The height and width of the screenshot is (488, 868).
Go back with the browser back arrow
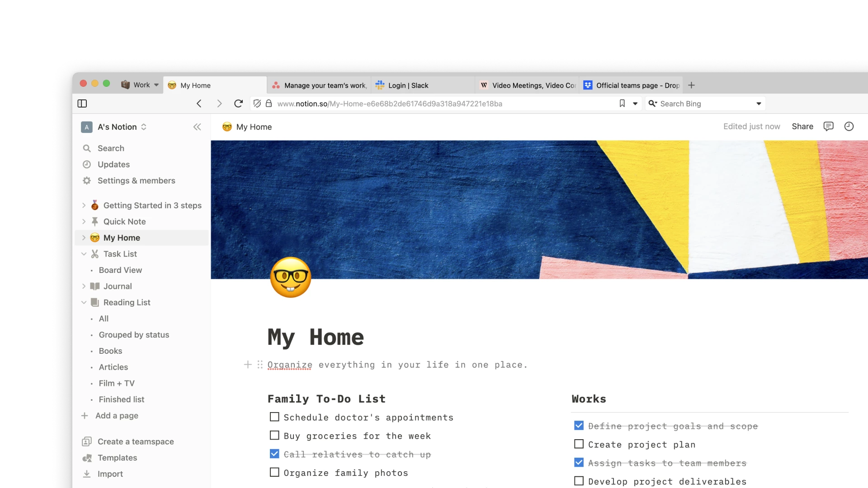tap(199, 103)
